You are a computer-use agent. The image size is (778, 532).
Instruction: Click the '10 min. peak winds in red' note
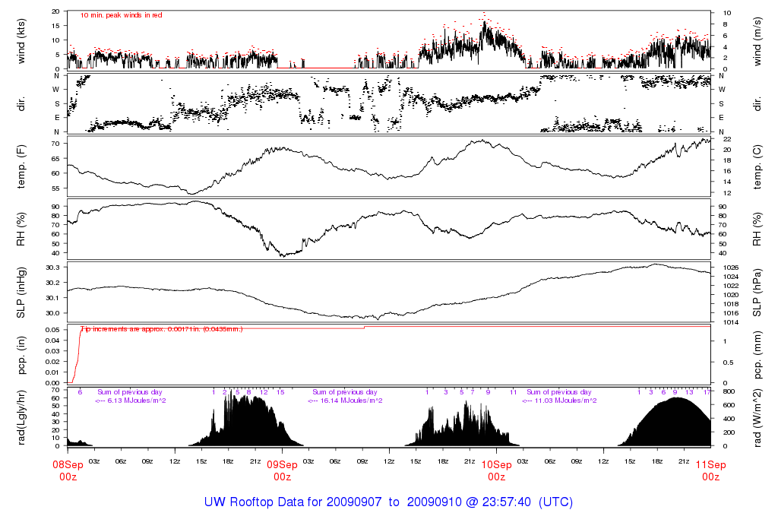(x=121, y=15)
